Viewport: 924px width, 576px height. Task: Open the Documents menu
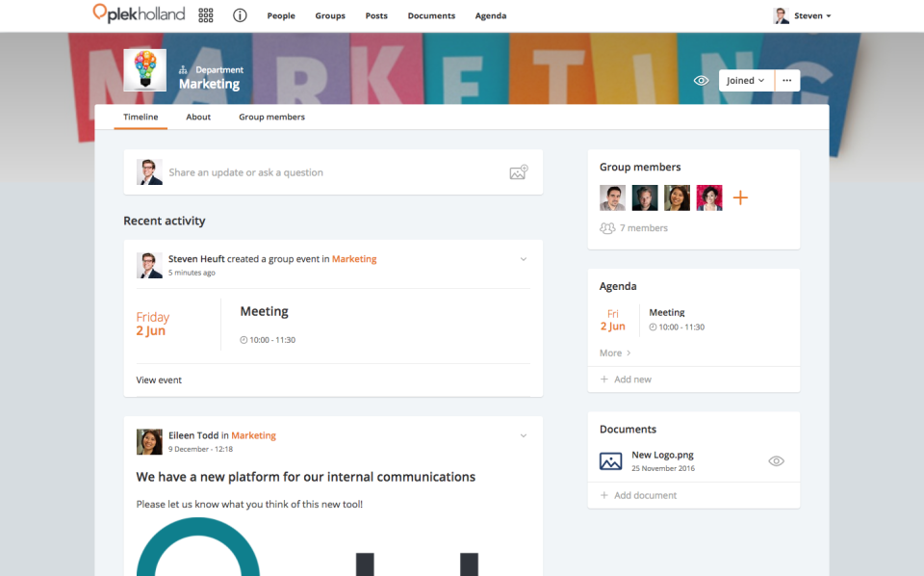pos(431,16)
